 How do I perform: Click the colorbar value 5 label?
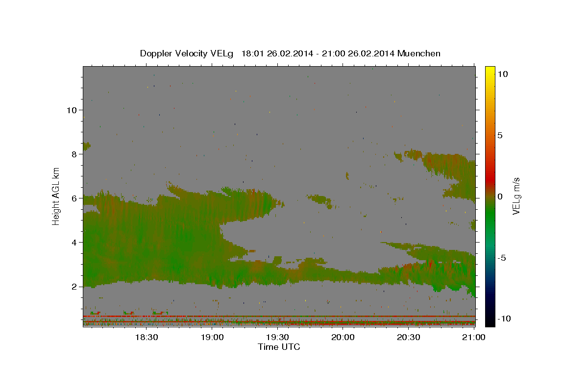[x=500, y=135]
